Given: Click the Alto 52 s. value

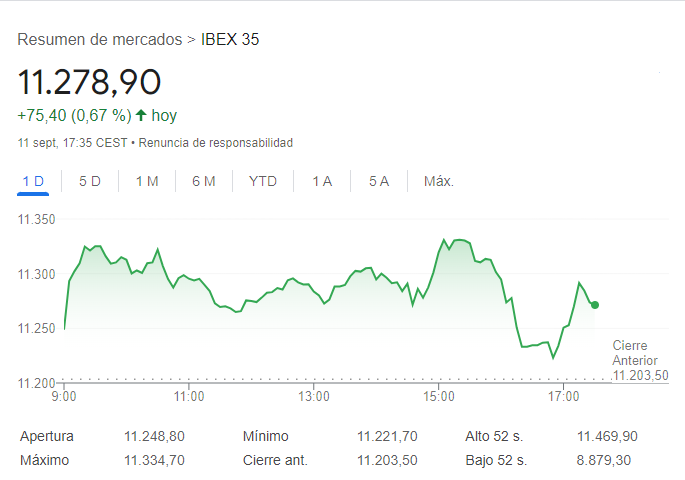Looking at the screenshot, I should point(607,436).
